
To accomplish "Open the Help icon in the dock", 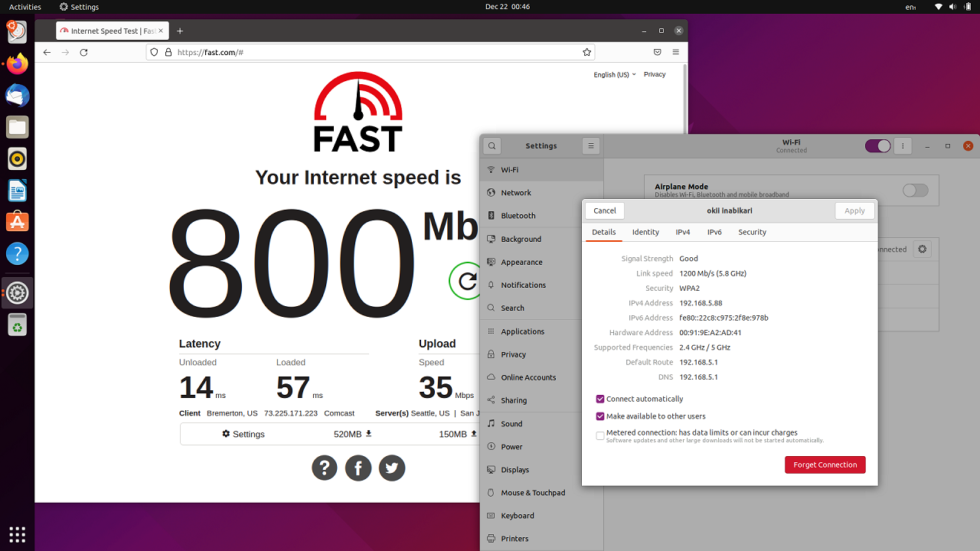I will pyautogui.click(x=17, y=253).
